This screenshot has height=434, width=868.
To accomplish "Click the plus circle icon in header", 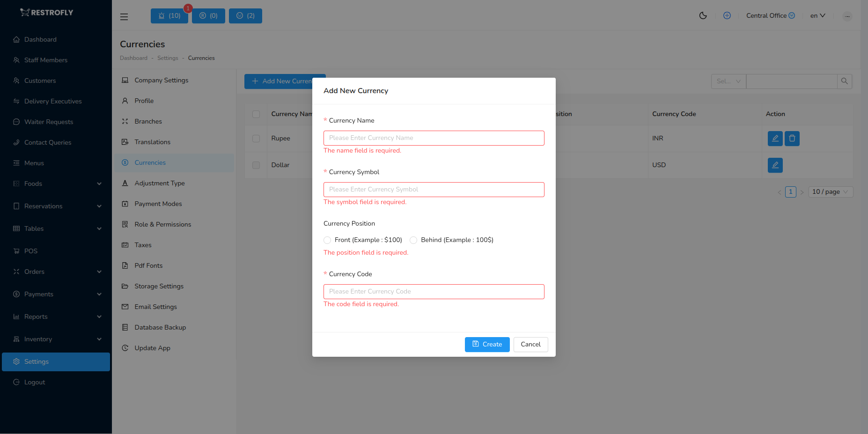I will click(727, 15).
